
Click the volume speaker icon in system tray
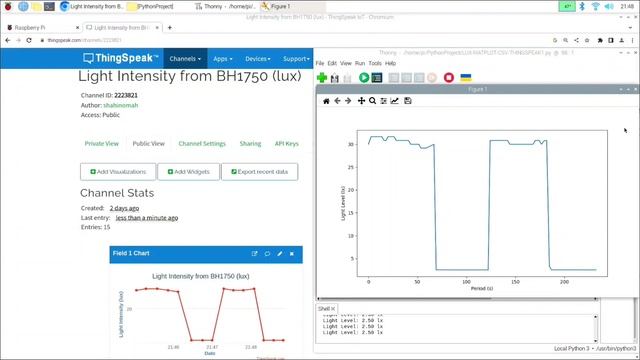609,6
